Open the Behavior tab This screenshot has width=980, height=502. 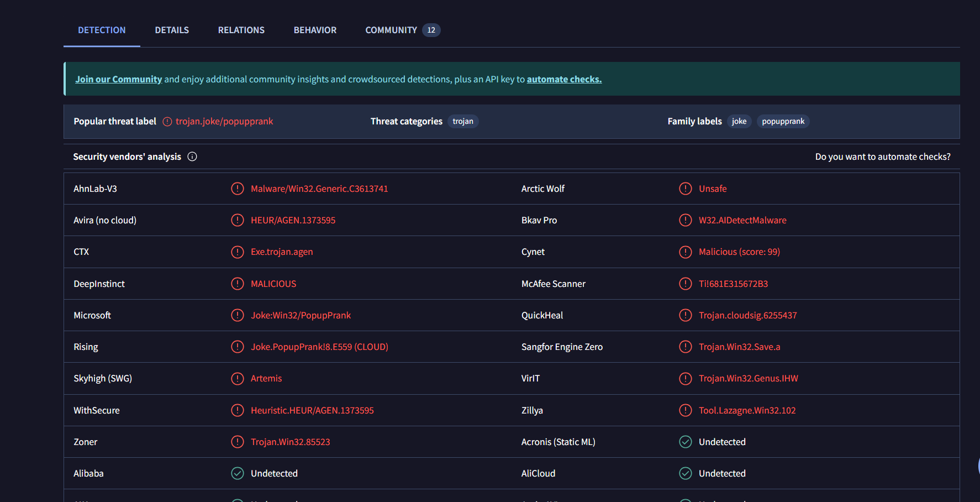(315, 30)
